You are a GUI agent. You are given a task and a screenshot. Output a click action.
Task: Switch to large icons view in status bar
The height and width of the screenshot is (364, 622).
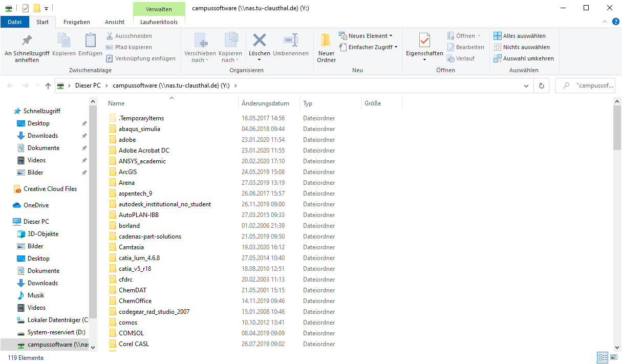point(614,358)
